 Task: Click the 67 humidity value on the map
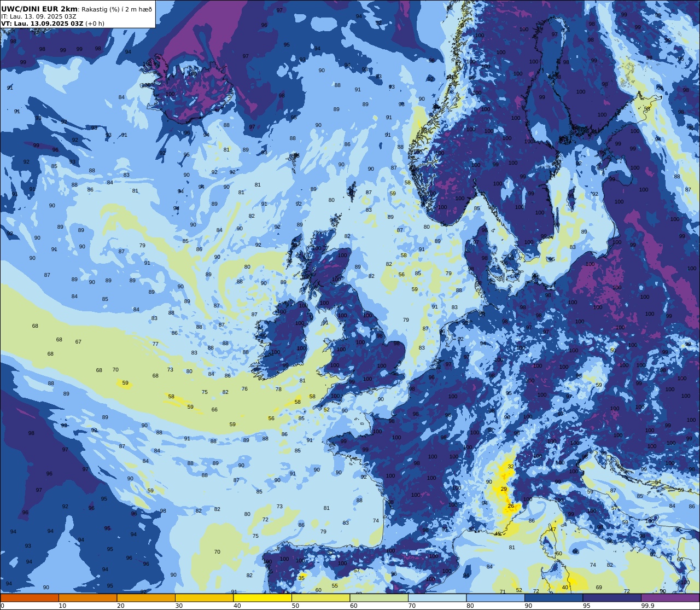tap(78, 341)
